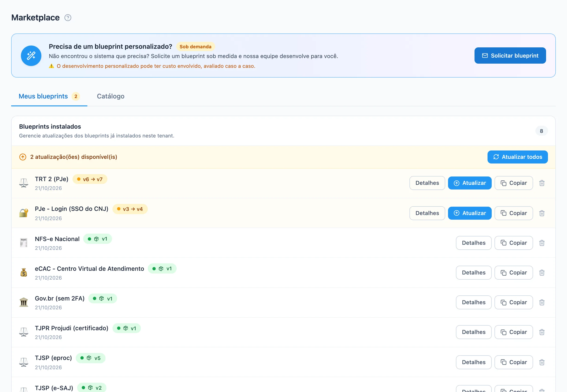
Task: Copy the NFS-e Nacional blueprint
Action: [513, 243]
